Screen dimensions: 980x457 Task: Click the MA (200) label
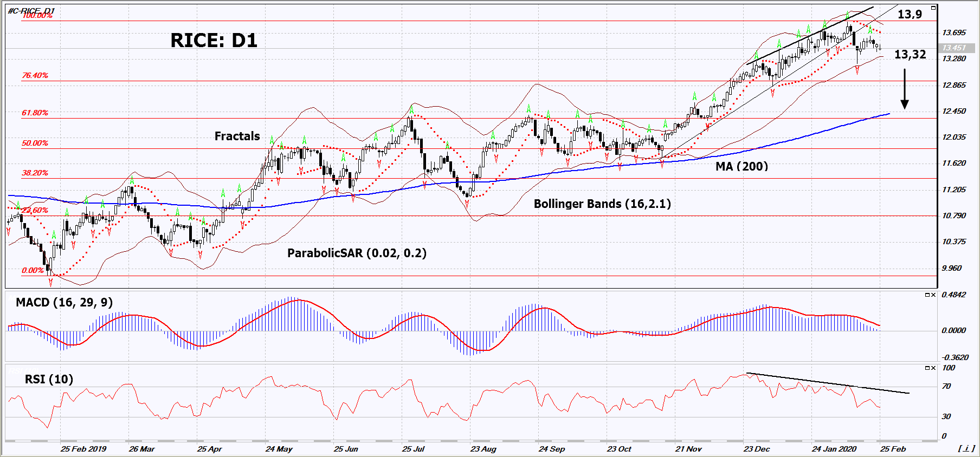(x=742, y=166)
